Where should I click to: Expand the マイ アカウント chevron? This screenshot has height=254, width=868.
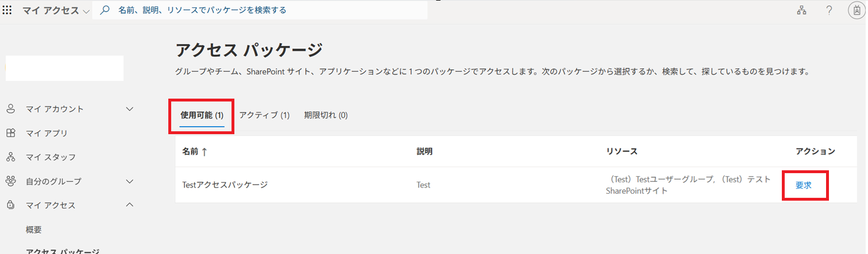pos(130,109)
